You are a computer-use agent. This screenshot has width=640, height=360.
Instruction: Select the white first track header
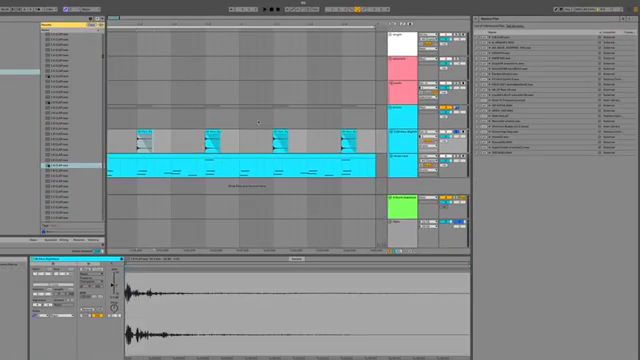402,44
